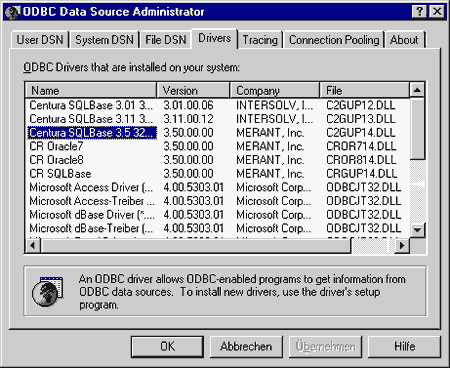Click the Company cell in the Microsoft dBase-Treiber row

click(273, 228)
